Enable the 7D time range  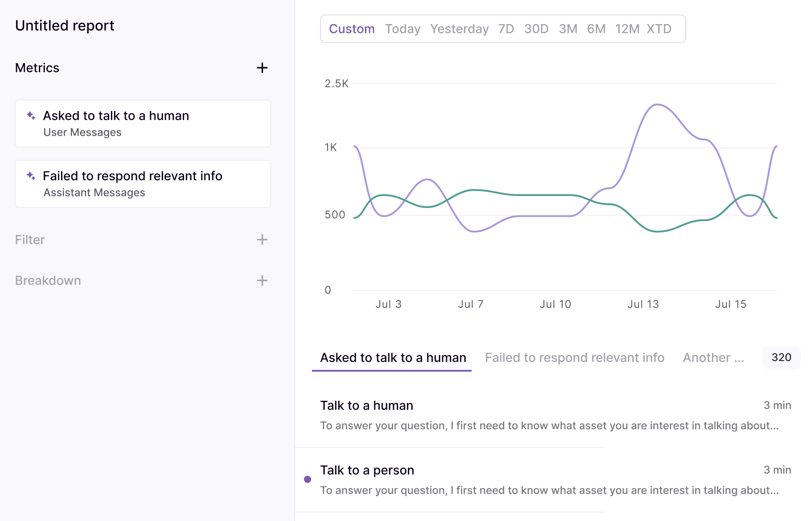click(506, 28)
